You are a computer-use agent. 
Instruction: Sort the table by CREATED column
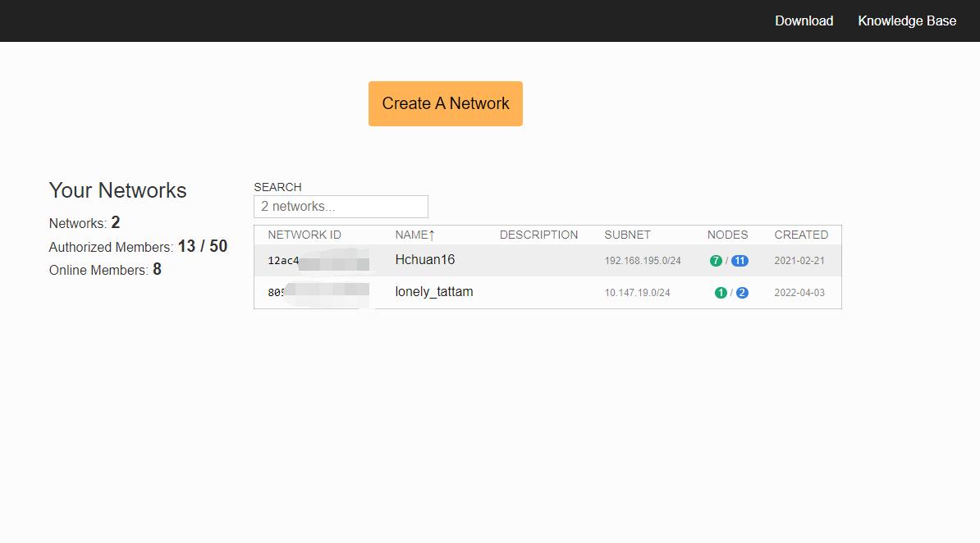pyautogui.click(x=800, y=235)
